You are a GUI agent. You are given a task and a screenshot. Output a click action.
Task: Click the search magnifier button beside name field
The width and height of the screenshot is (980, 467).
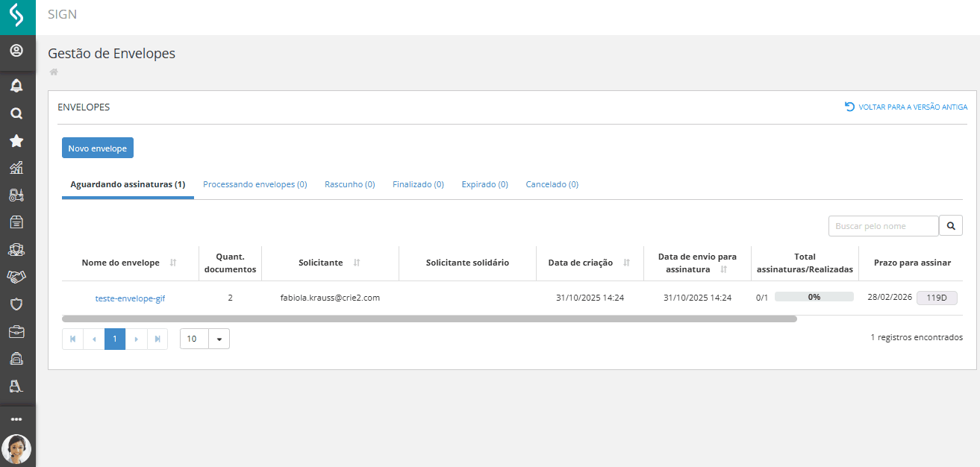click(951, 225)
